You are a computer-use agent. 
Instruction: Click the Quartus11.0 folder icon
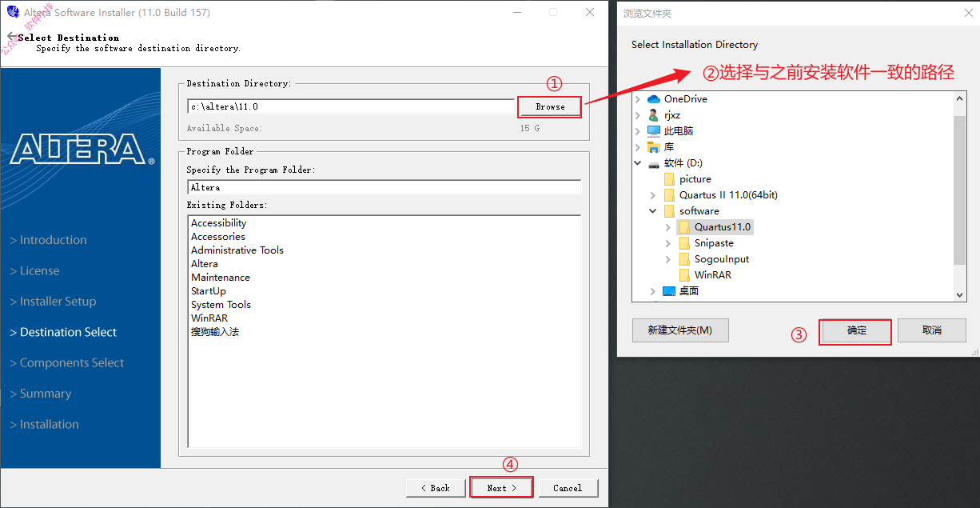click(x=684, y=227)
